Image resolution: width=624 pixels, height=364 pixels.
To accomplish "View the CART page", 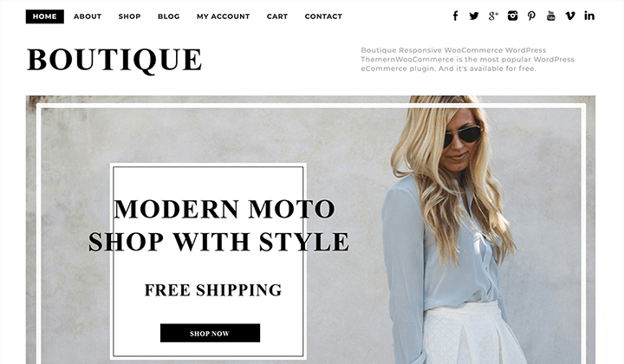I will tap(277, 16).
